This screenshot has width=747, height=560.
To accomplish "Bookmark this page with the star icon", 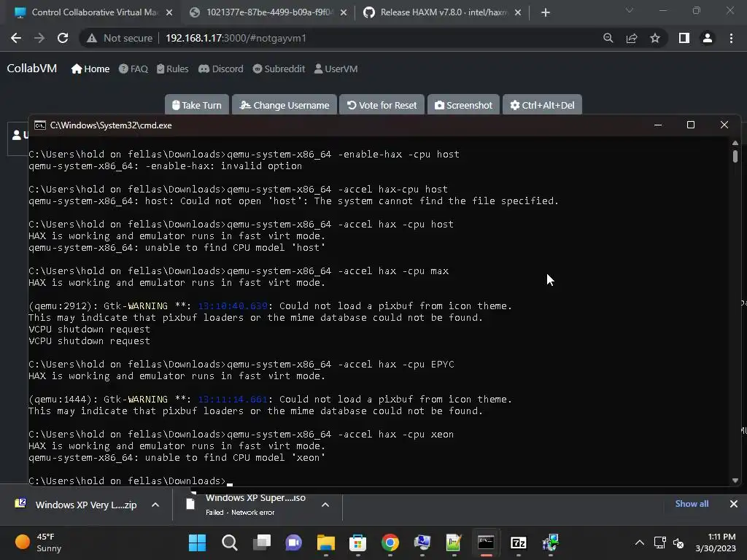I will (x=655, y=38).
